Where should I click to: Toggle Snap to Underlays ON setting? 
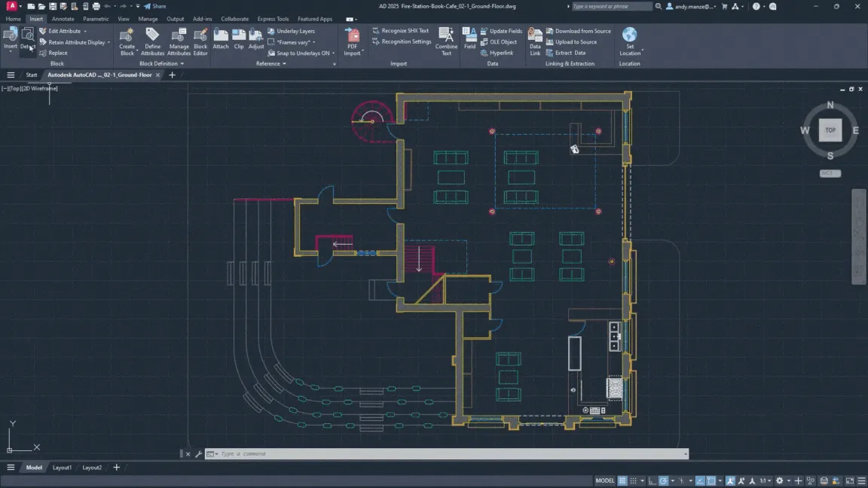(300, 53)
